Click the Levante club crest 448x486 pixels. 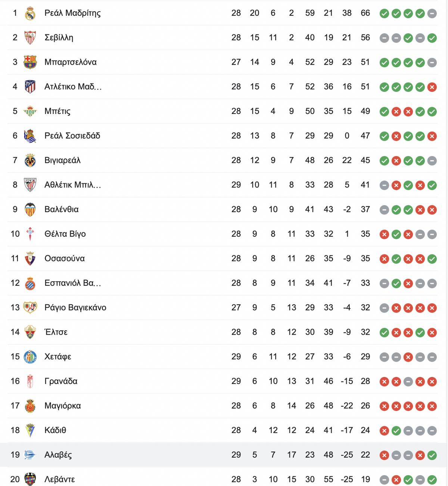tap(30, 479)
